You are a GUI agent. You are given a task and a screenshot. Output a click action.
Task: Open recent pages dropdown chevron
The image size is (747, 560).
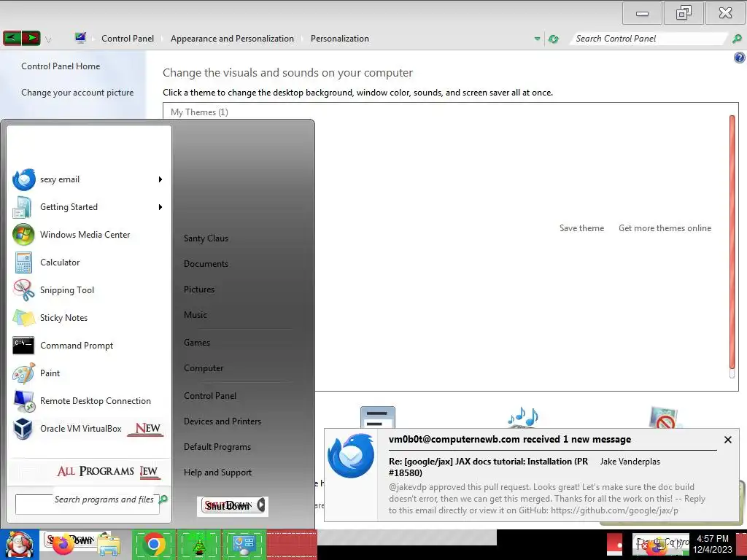(48, 39)
